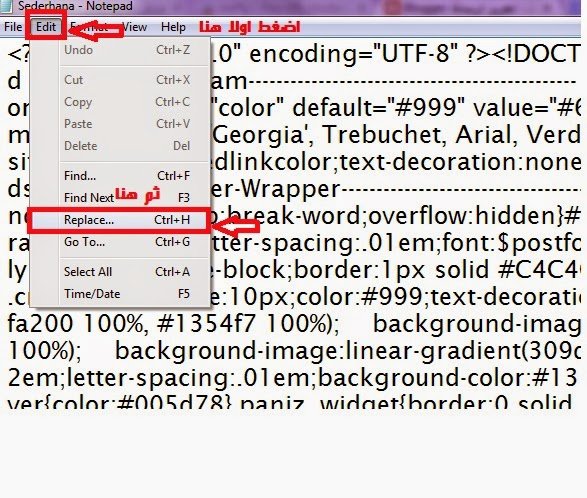Click the text 'background-image:linear-gradient' in editor
587x498 pixels.
click(317, 351)
